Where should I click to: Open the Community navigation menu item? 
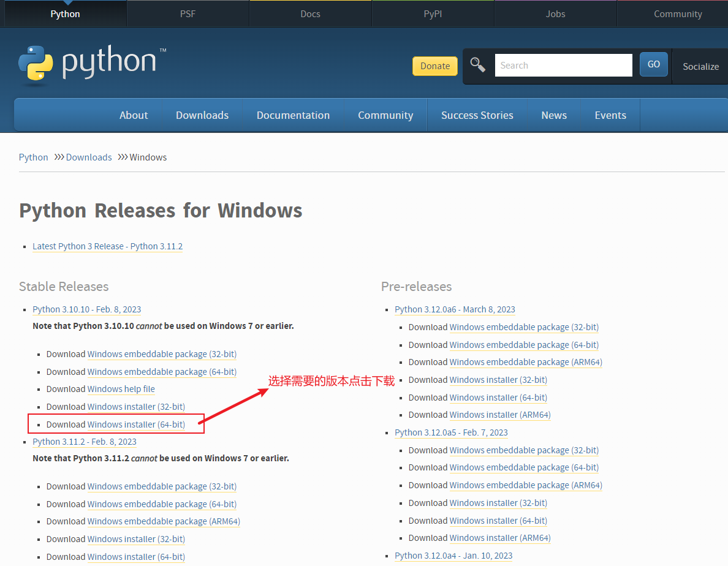pos(385,115)
